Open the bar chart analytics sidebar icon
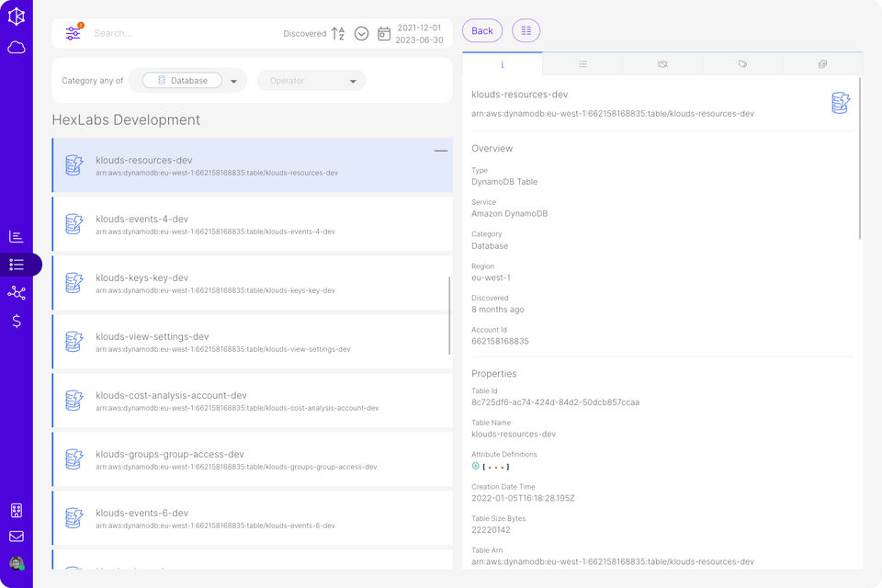Image resolution: width=882 pixels, height=588 pixels. coord(17,236)
